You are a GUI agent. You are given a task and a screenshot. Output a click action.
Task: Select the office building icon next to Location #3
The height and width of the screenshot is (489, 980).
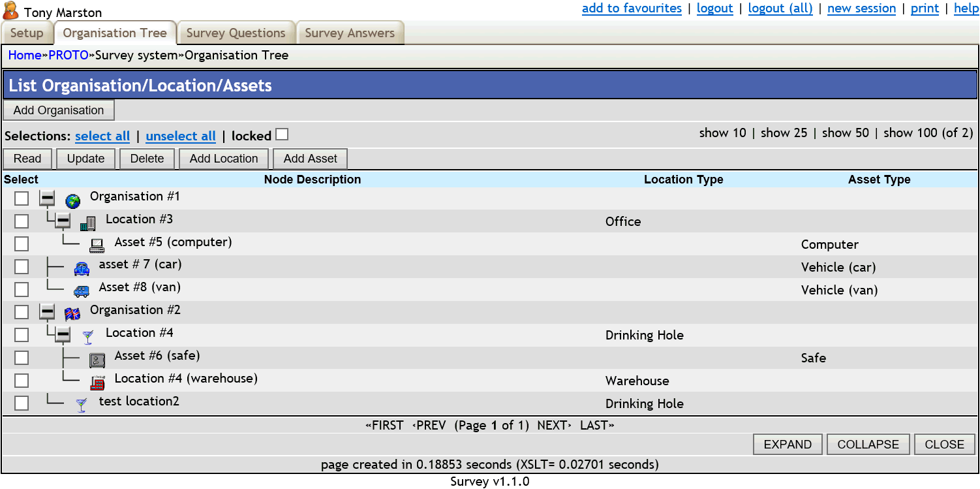[87, 223]
